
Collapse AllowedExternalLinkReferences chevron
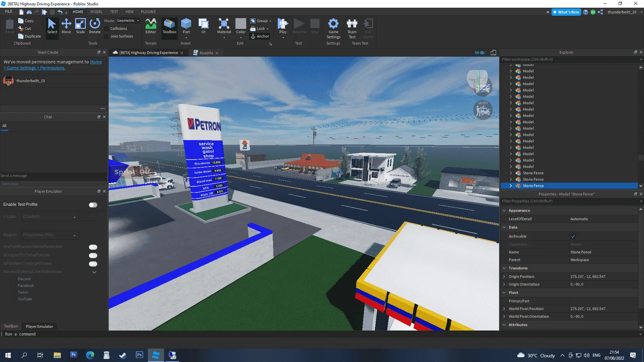[x=94, y=272]
